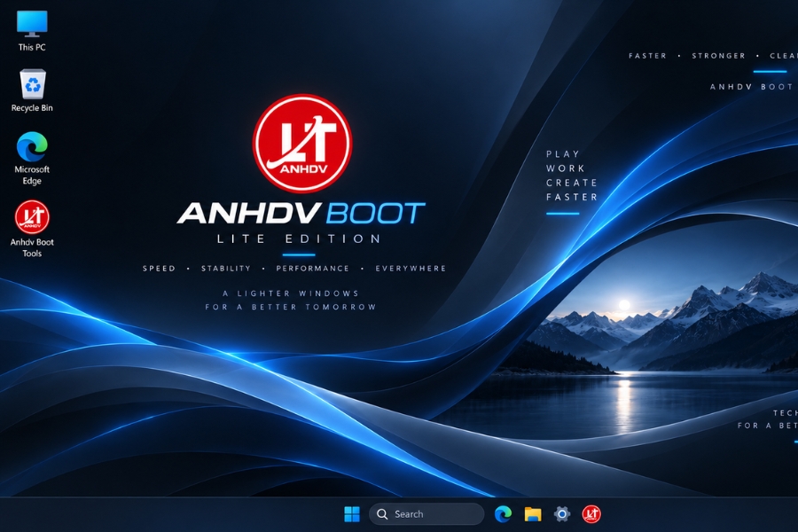Screen dimensions: 798x532
Task: Open the Windows Start menu button
Action: 352,514
